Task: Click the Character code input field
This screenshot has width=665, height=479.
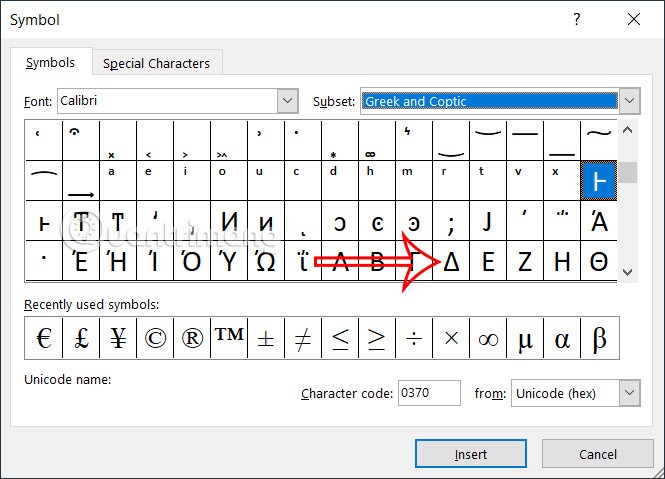Action: (429, 393)
